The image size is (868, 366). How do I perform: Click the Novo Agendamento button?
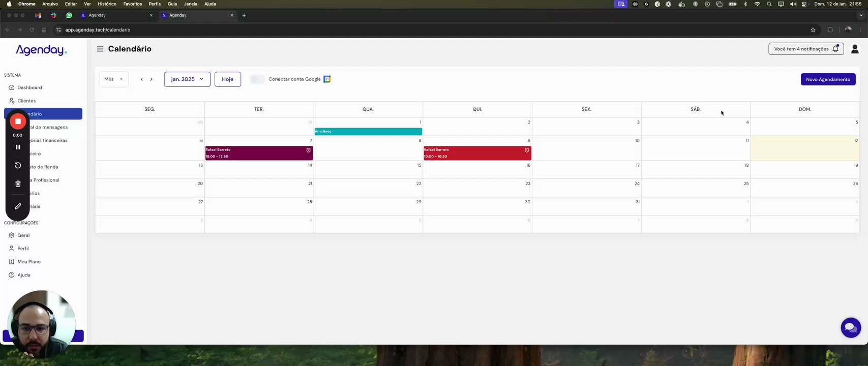point(828,79)
